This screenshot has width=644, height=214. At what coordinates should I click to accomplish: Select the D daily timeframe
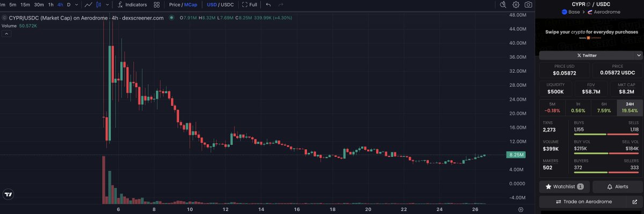click(68, 4)
